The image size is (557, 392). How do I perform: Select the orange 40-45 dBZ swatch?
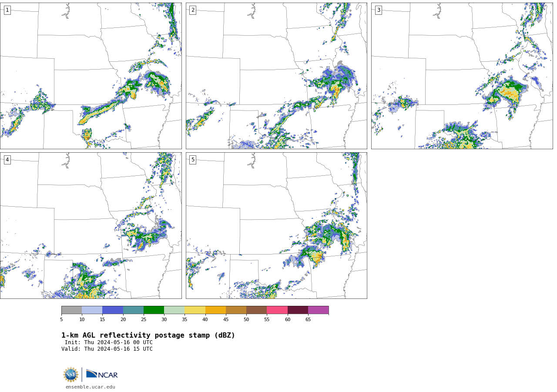[x=215, y=310]
